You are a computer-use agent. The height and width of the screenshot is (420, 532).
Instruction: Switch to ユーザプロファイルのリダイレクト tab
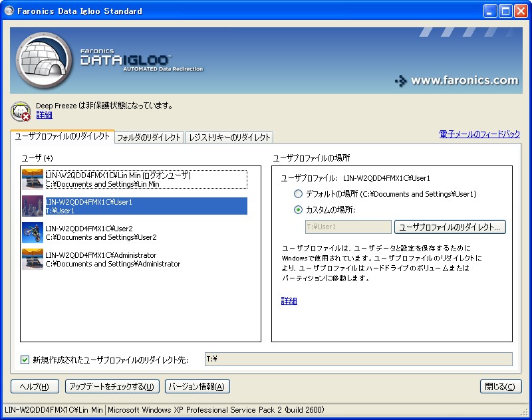(x=63, y=136)
